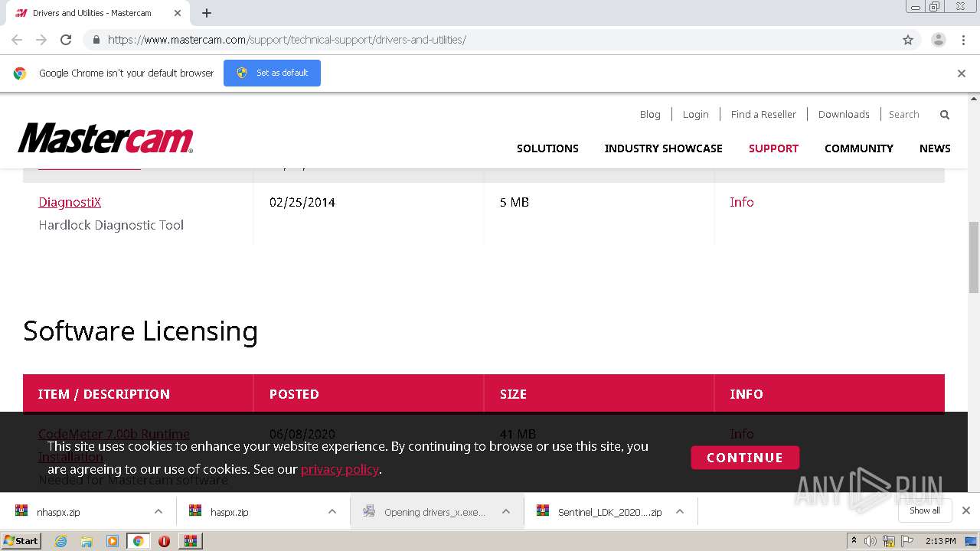Open the Downloads link
Image resolution: width=980 pixels, height=551 pixels.
coord(844,114)
